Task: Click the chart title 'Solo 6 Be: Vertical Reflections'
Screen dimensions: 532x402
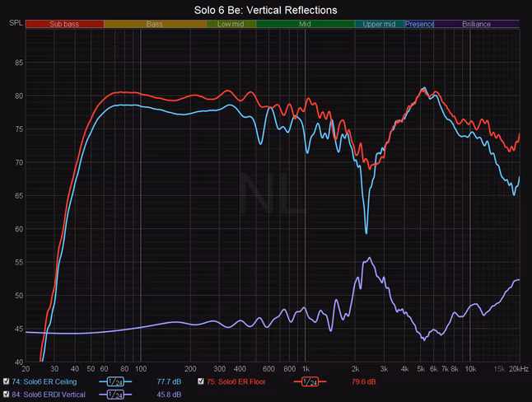Action: 266,10
